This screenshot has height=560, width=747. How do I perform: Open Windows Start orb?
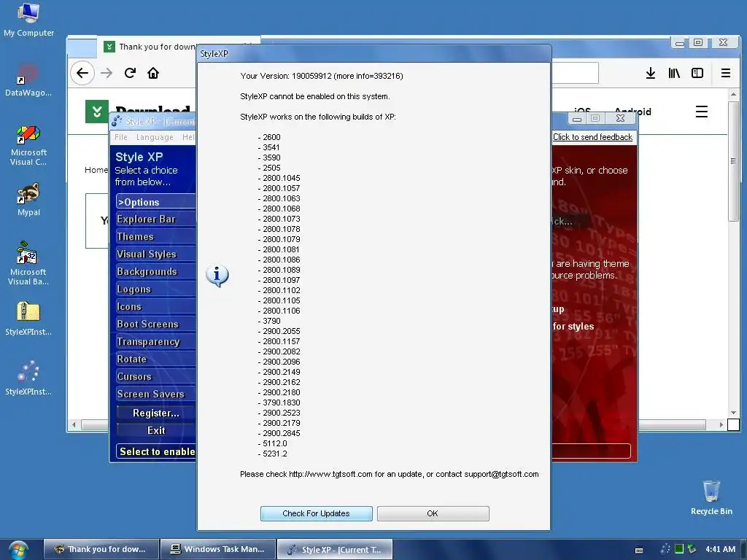click(18, 550)
